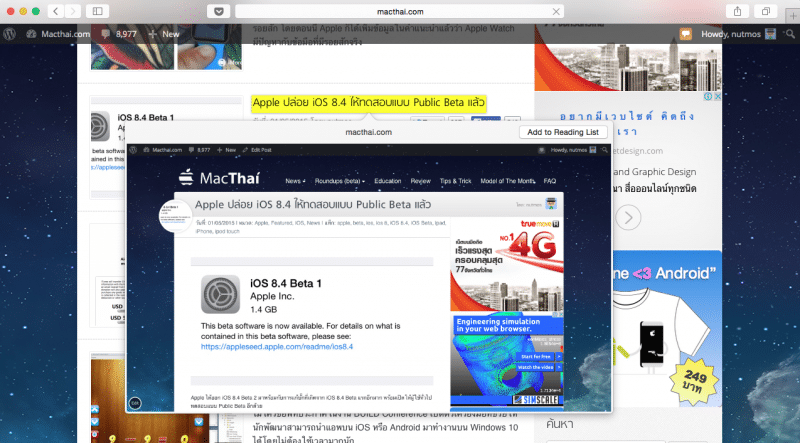Open WordPress logo menu in admin bar

pyautogui.click(x=9, y=34)
